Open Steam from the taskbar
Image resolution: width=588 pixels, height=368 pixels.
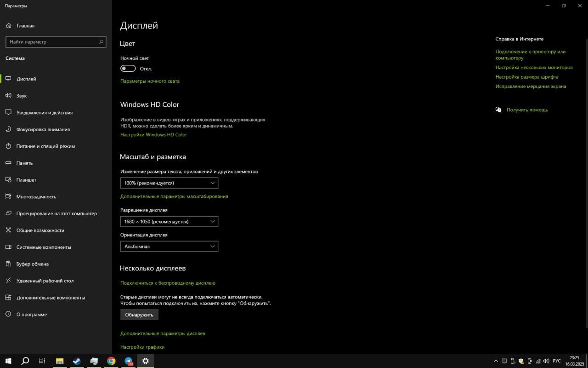click(x=77, y=361)
